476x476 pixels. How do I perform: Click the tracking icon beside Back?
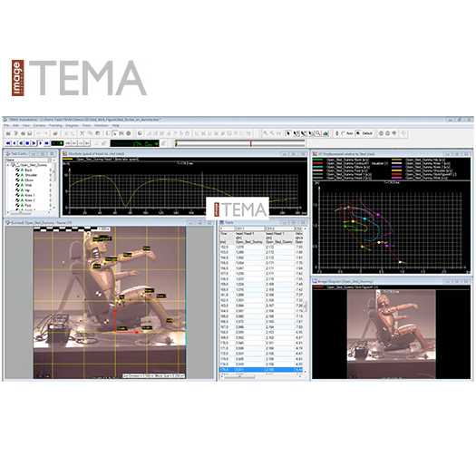(x=17, y=170)
